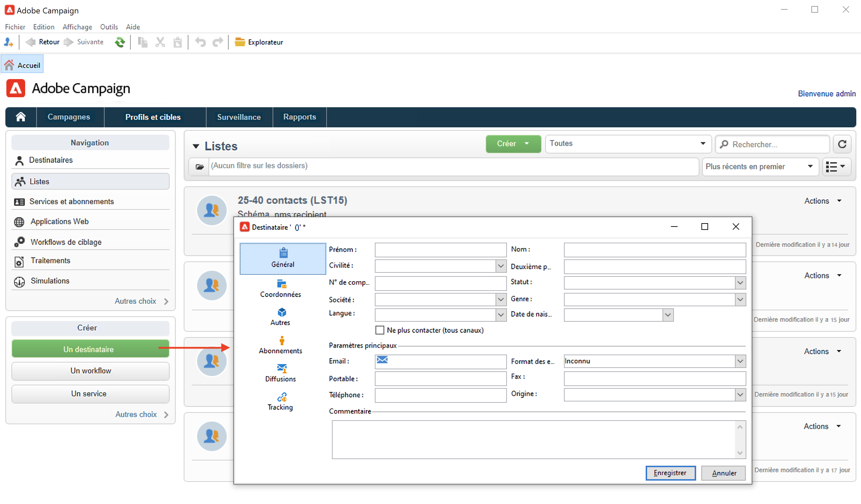
Task: Click the green refresh toolbar icon
Action: click(x=120, y=42)
